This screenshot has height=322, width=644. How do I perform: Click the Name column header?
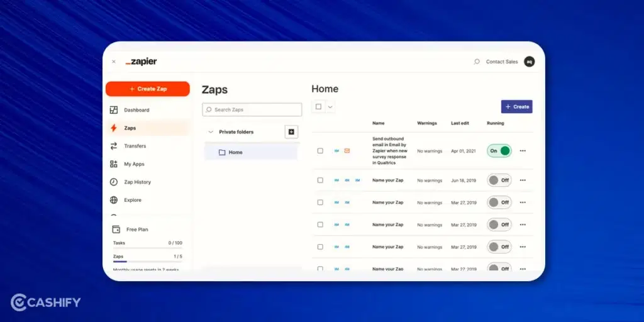(378, 123)
